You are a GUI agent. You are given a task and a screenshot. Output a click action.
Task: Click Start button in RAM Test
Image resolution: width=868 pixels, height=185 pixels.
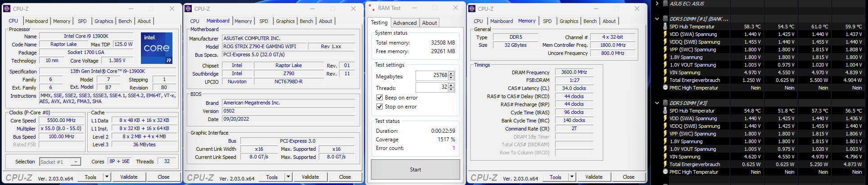pos(416,170)
